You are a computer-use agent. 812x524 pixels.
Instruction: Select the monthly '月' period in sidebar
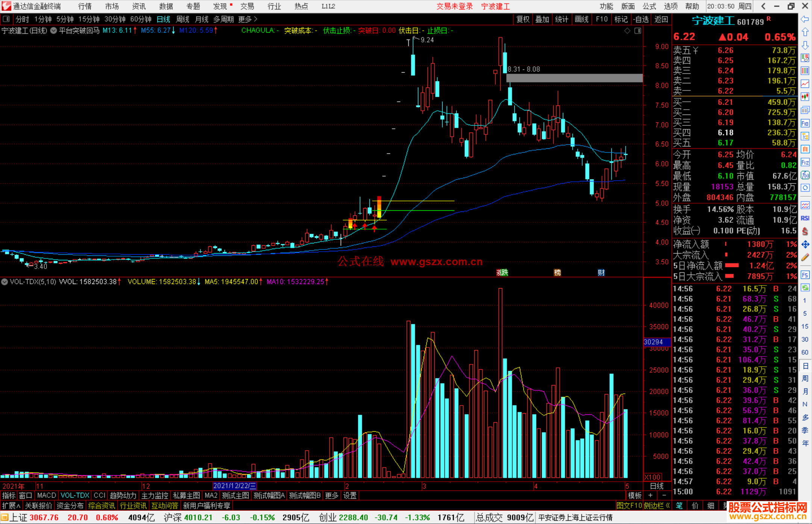point(805,391)
